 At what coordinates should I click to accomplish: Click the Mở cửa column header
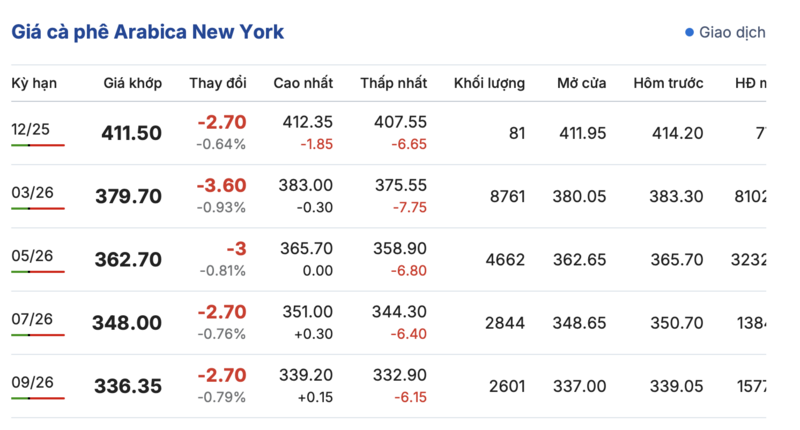[581, 83]
